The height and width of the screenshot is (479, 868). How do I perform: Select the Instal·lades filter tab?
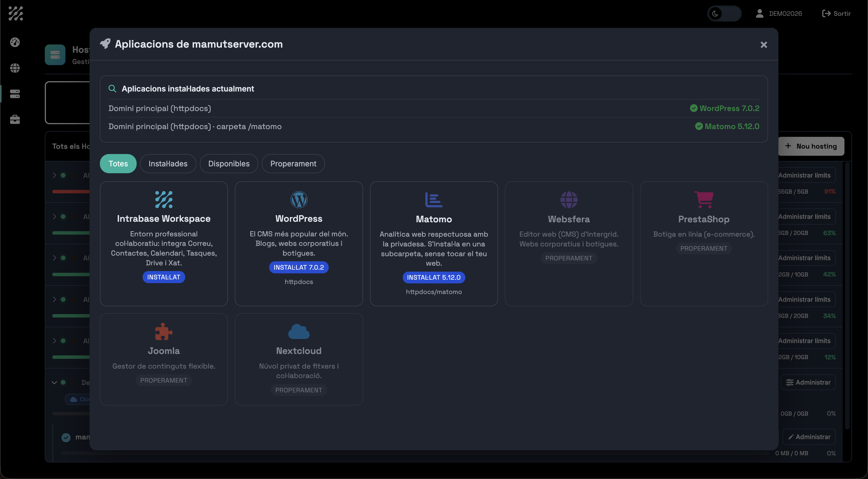click(x=168, y=163)
